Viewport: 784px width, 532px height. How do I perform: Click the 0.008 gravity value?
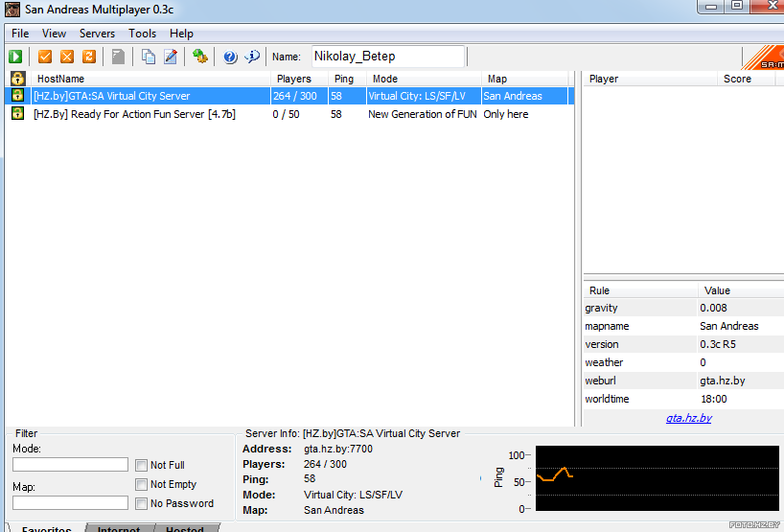713,308
